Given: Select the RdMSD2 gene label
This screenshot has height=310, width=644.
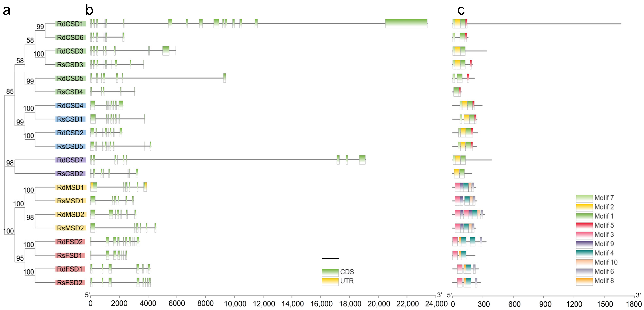Looking at the screenshot, I should click(71, 214).
